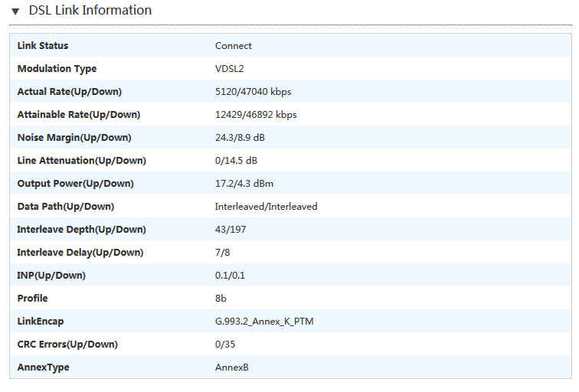Screen dimensions: 579x392
Task: Click the Data Path(Up/Down) label
Action: (x=66, y=206)
